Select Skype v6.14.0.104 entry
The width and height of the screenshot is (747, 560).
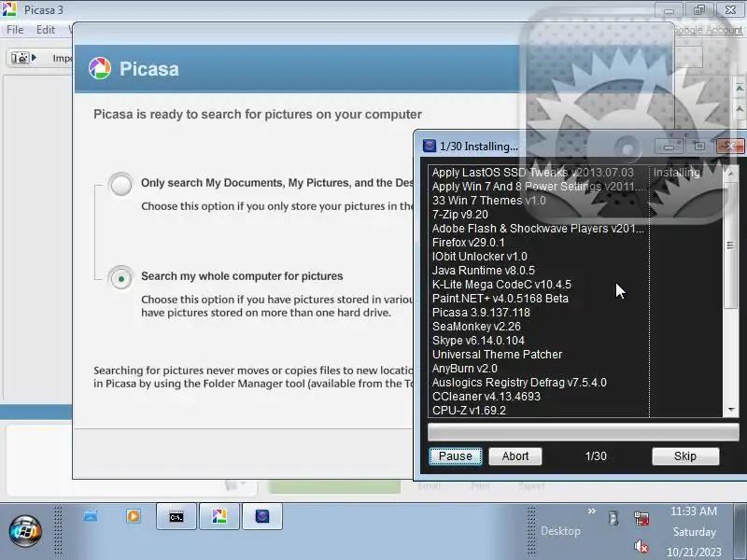pos(478,341)
